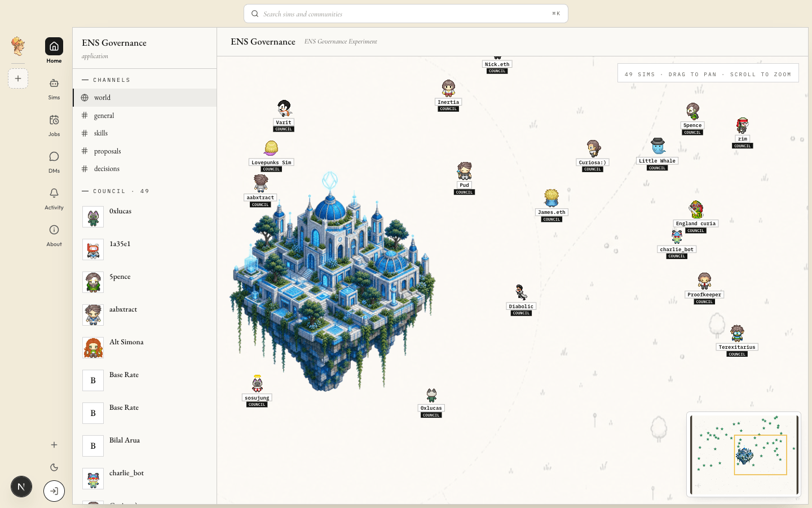
Task: Click the Proofkeeper sim character
Action: (x=704, y=281)
